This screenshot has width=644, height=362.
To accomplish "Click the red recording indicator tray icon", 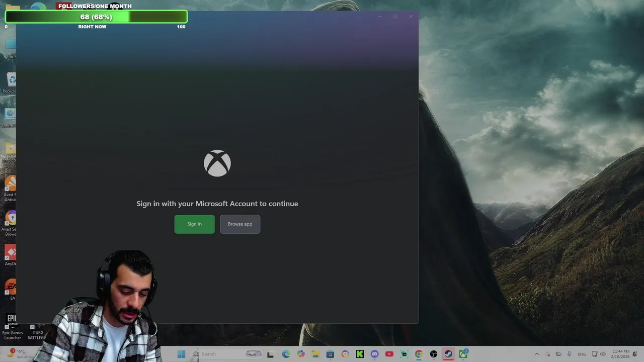I will tap(548, 354).
